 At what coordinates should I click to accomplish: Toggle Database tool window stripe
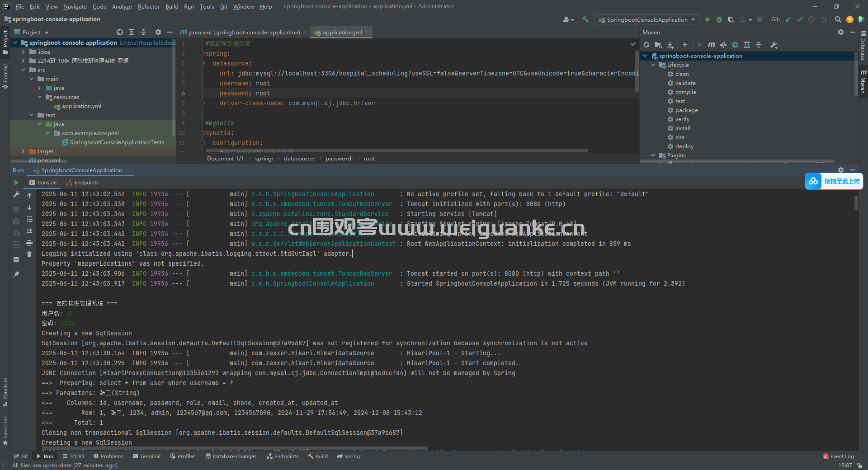pos(863,46)
